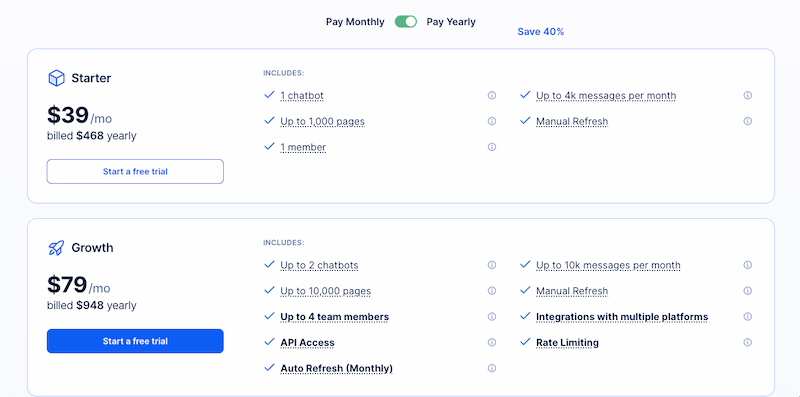Open info icon for Up to 2 chatbots

(x=492, y=265)
